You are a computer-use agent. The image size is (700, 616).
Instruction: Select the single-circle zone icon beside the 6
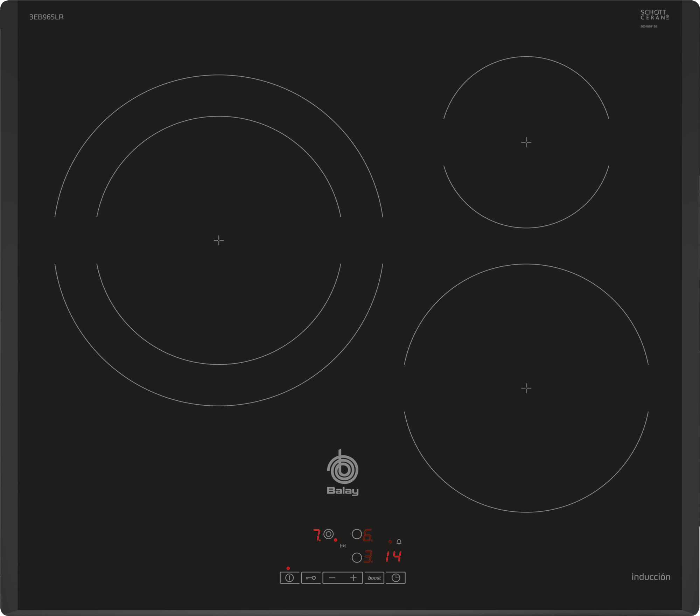(357, 534)
